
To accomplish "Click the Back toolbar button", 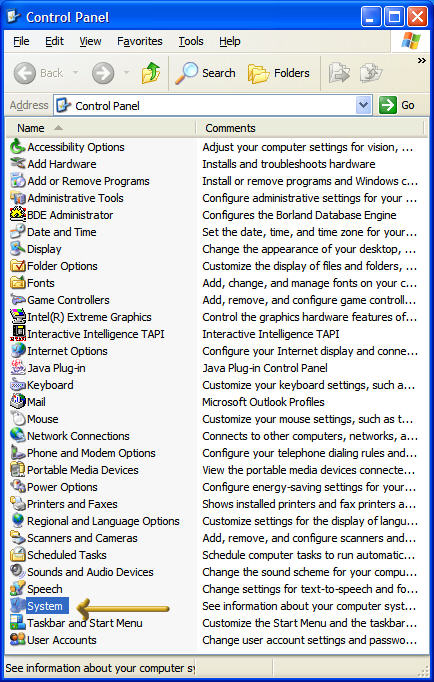I will click(x=38, y=73).
